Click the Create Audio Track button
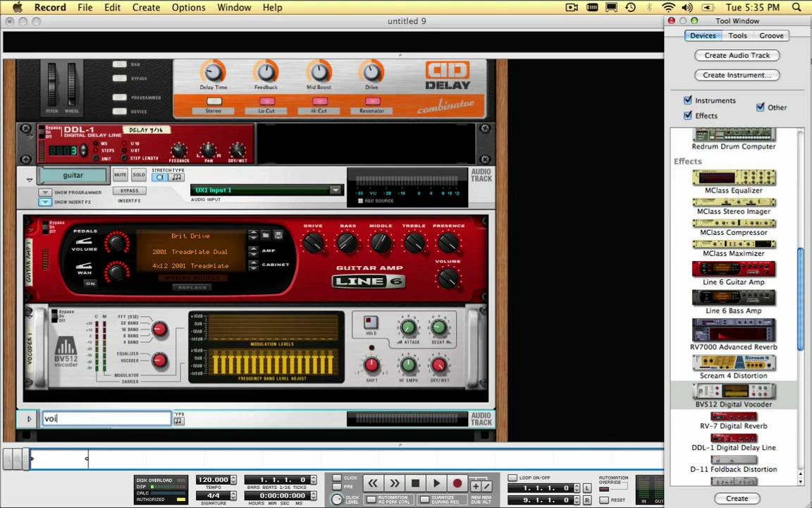This screenshot has width=812, height=508. [737, 55]
